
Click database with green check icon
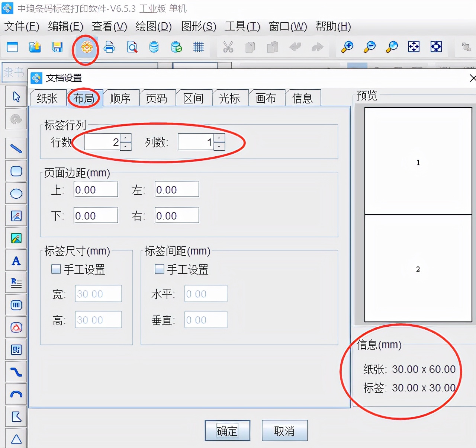pyautogui.click(x=176, y=47)
